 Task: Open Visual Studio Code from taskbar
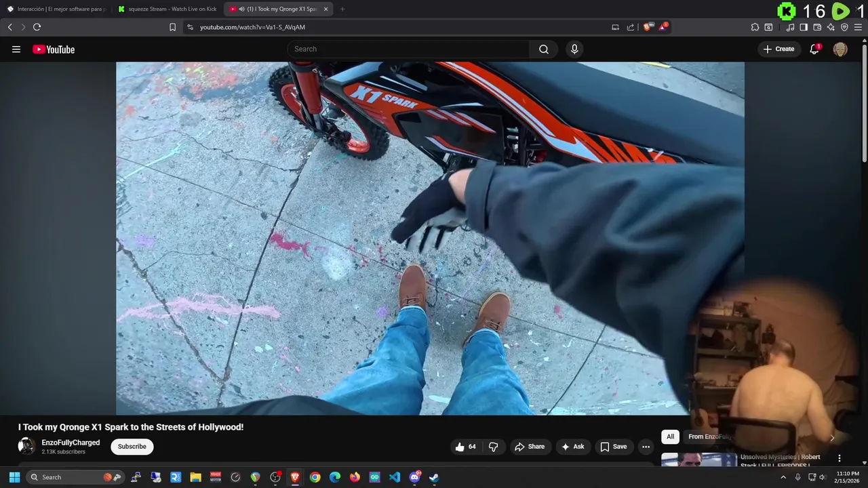coord(395,477)
